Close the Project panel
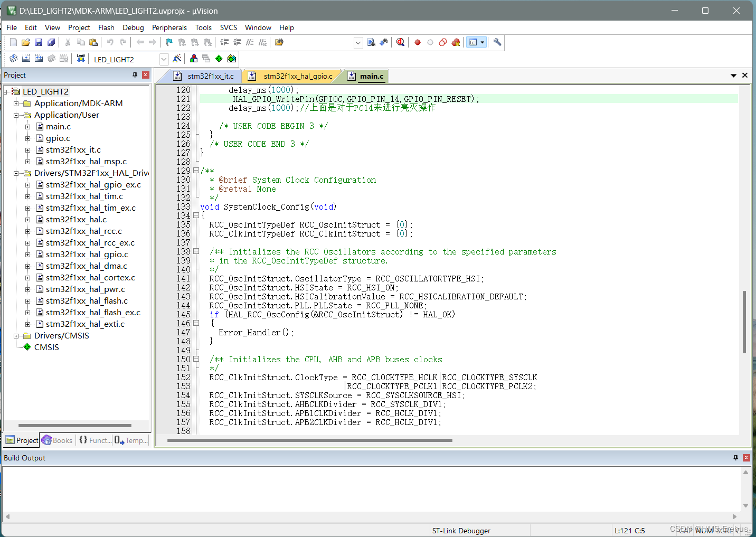Screen dimensions: 756x537 146,75
